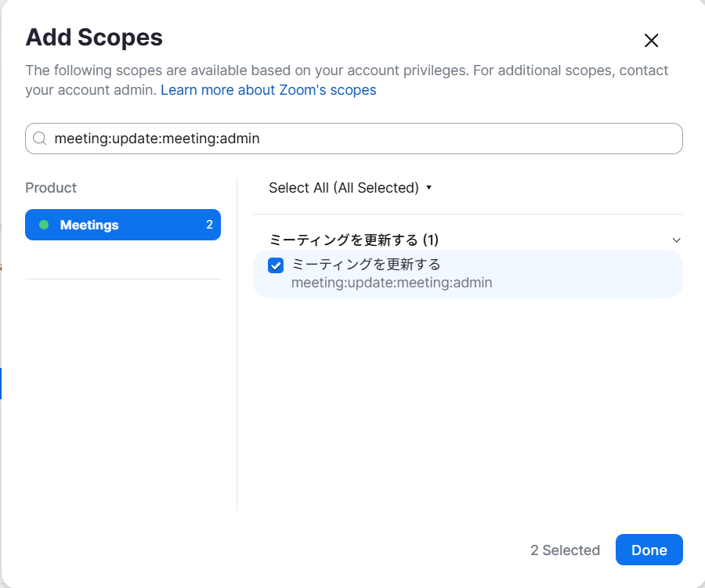Click the green dot beside Meetings
The image size is (705, 588).
[44, 225]
